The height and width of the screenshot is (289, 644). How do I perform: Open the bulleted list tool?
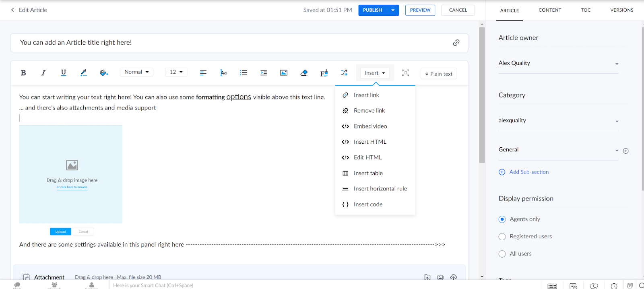tap(244, 73)
